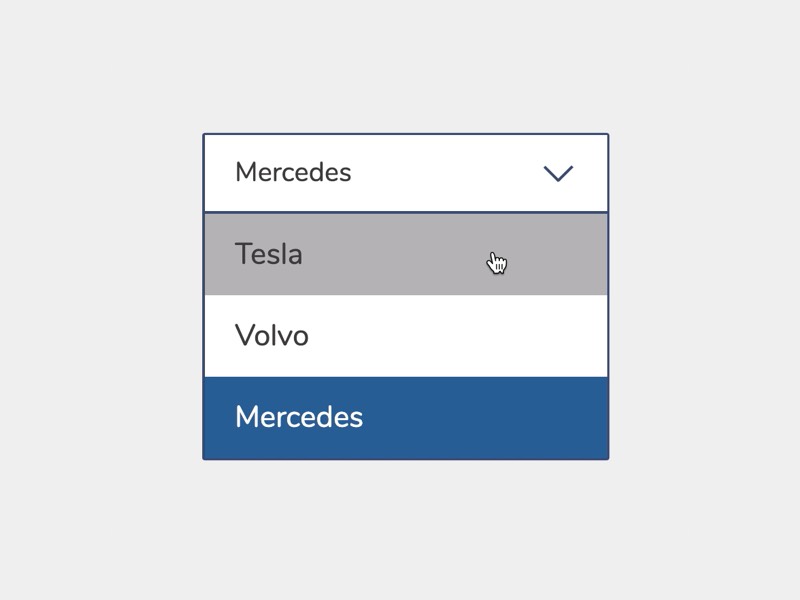Pick the white Volvo row

pos(405,336)
